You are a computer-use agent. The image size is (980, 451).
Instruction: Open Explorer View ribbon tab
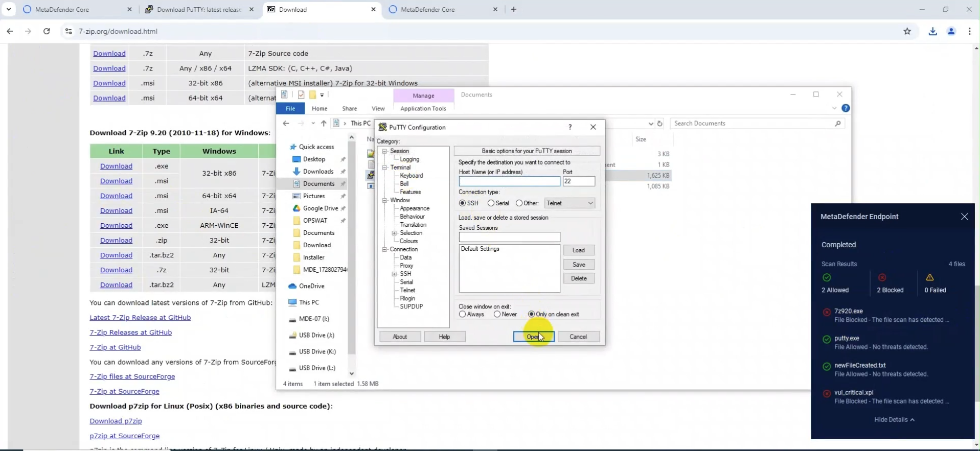point(378,108)
